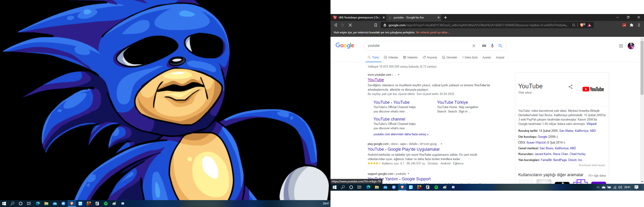Viewport: 644px width, 207px height.
Task: Show hidden tray icons with the chevron
Action: (x=598, y=187)
